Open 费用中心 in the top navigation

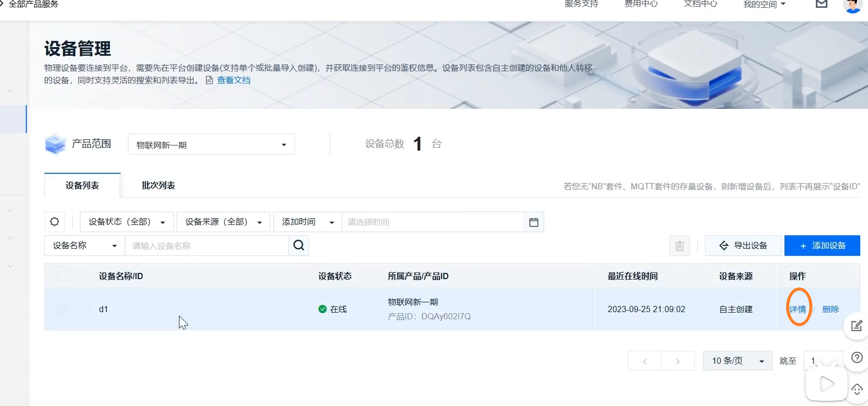tap(641, 4)
